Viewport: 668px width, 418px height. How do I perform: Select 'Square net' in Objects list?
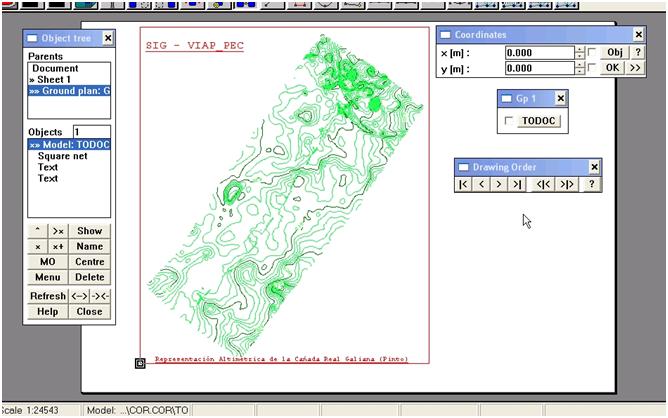pyautogui.click(x=63, y=157)
